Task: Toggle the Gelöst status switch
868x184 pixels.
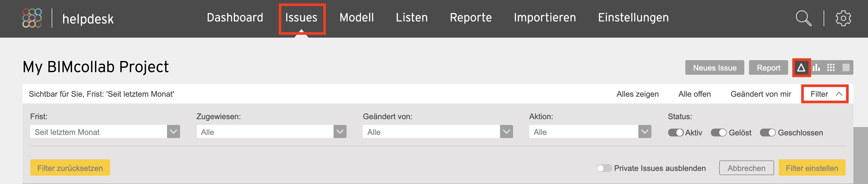Action: click(718, 132)
